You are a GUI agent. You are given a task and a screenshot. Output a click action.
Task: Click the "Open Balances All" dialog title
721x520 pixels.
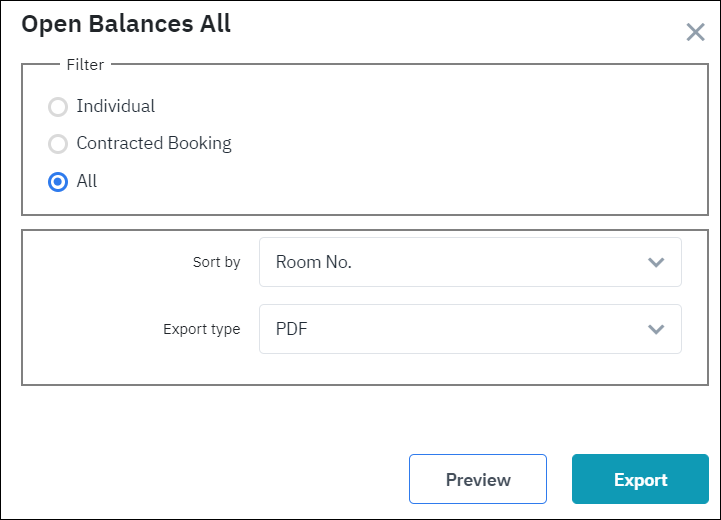126,25
